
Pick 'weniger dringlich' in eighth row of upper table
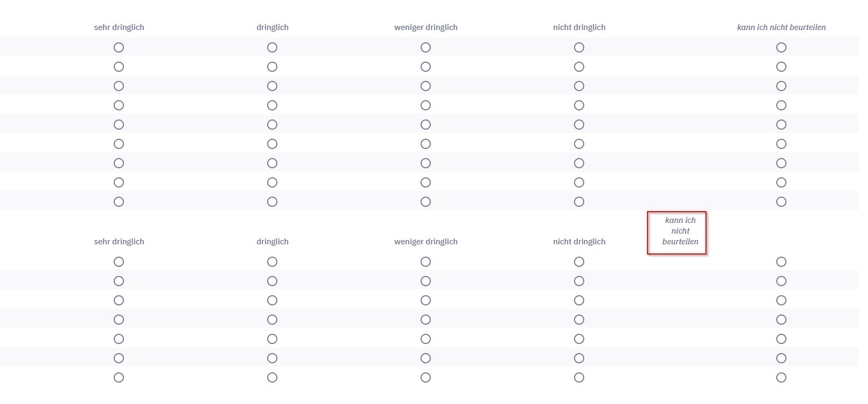tap(425, 183)
